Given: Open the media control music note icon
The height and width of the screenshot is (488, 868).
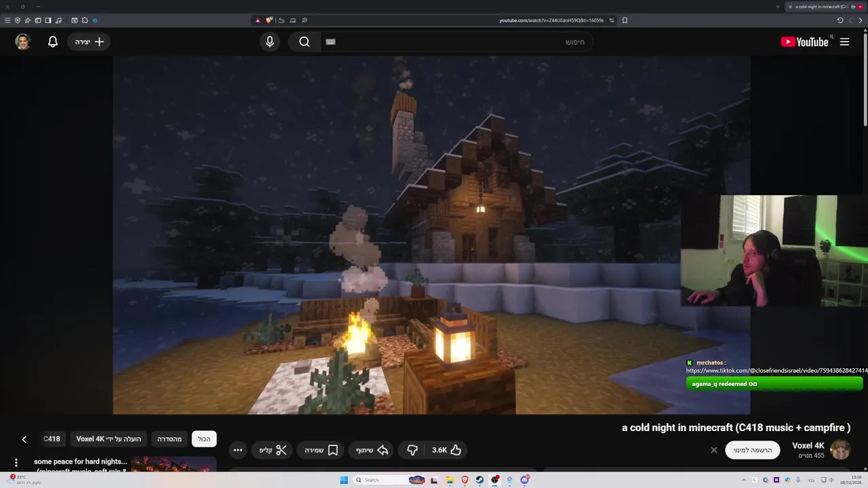Looking at the screenshot, I should [x=58, y=20].
